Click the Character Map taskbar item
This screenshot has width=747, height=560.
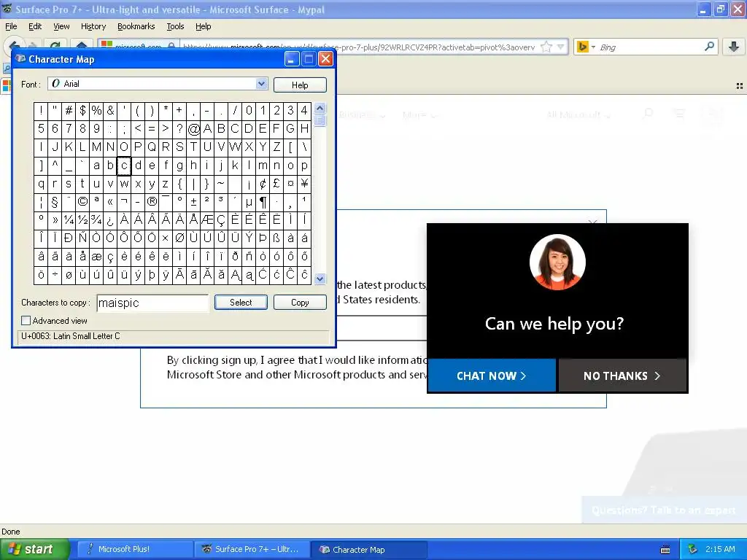point(368,550)
